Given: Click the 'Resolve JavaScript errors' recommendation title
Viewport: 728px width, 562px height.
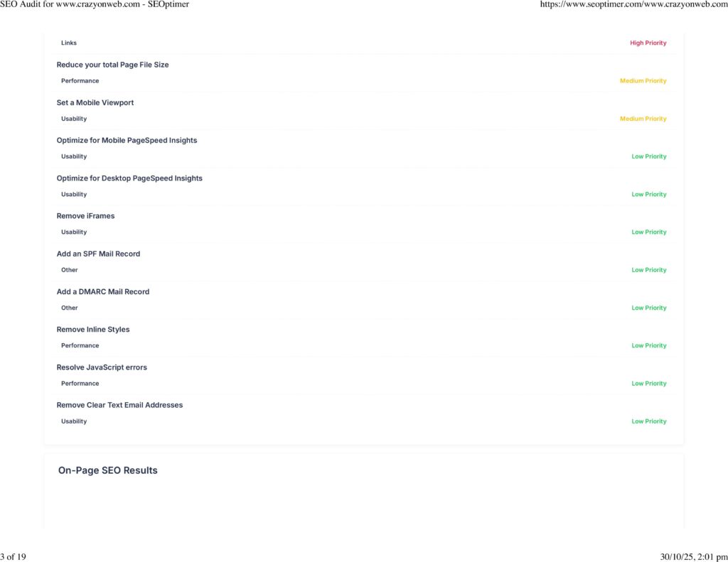Looking at the screenshot, I should coord(102,367).
